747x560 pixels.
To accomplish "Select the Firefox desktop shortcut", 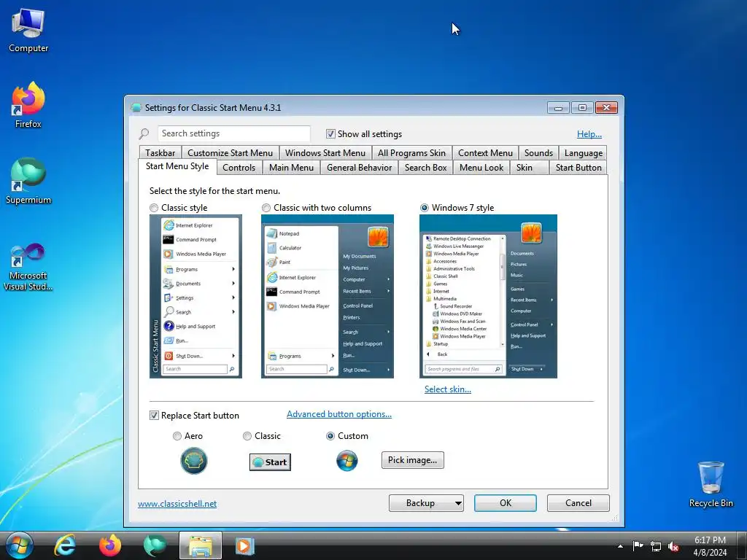I will (x=28, y=105).
